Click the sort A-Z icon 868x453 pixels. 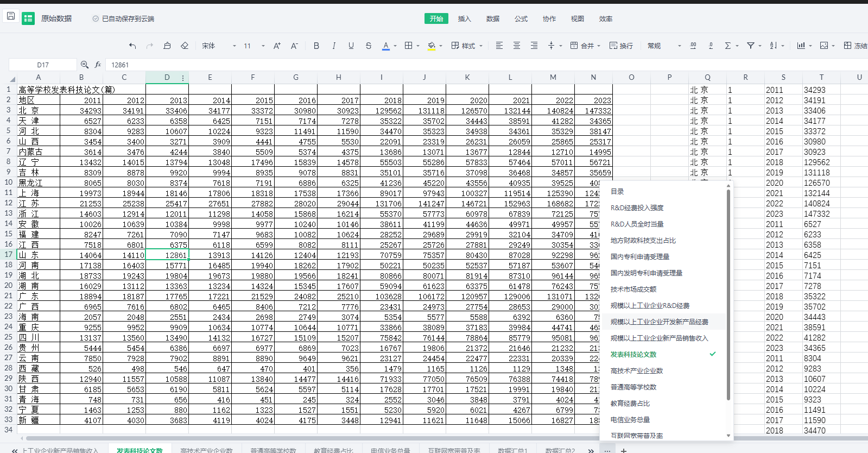pyautogui.click(x=774, y=46)
